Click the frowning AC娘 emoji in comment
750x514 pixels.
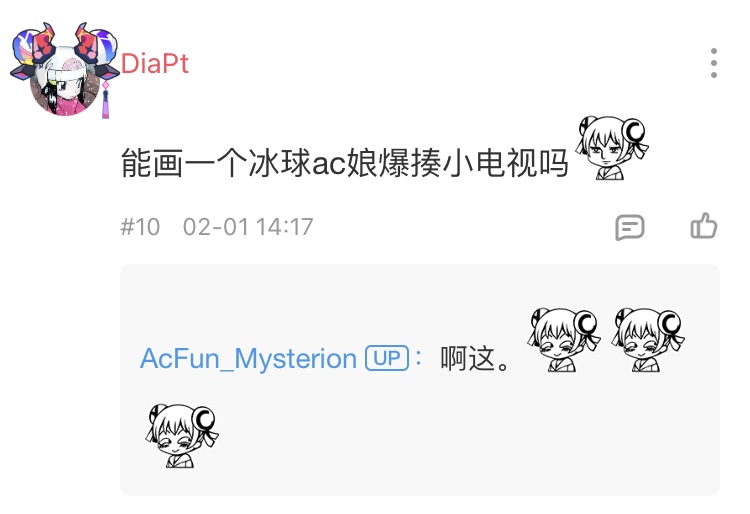point(612,148)
